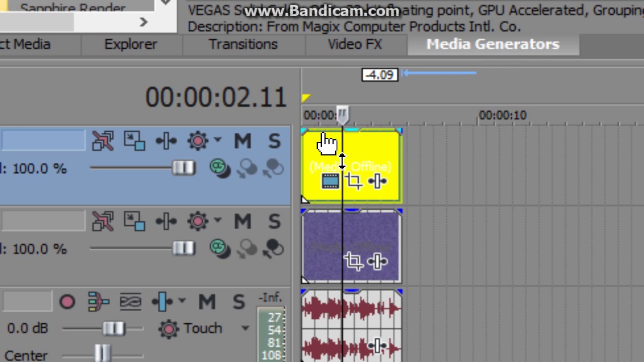Toggle bypass motion blur on second video track

pyautogui.click(x=103, y=221)
